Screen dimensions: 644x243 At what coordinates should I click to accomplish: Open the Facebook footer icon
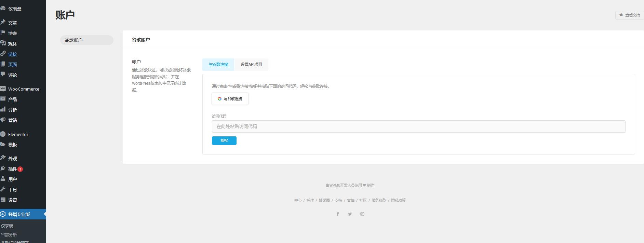tap(338, 214)
